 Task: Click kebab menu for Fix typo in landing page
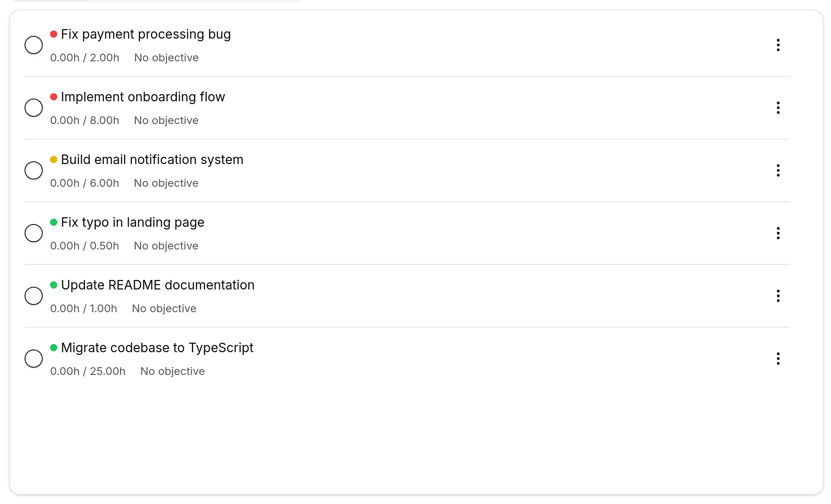click(x=778, y=233)
